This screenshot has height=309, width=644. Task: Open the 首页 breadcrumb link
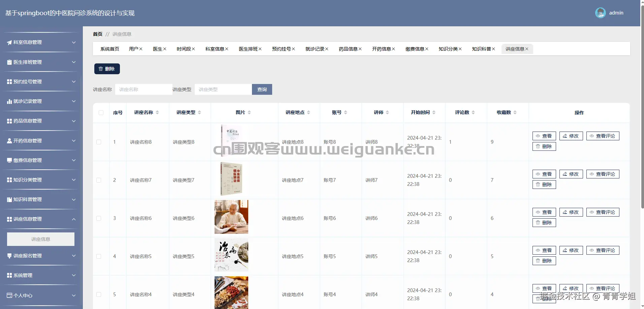[x=98, y=34]
